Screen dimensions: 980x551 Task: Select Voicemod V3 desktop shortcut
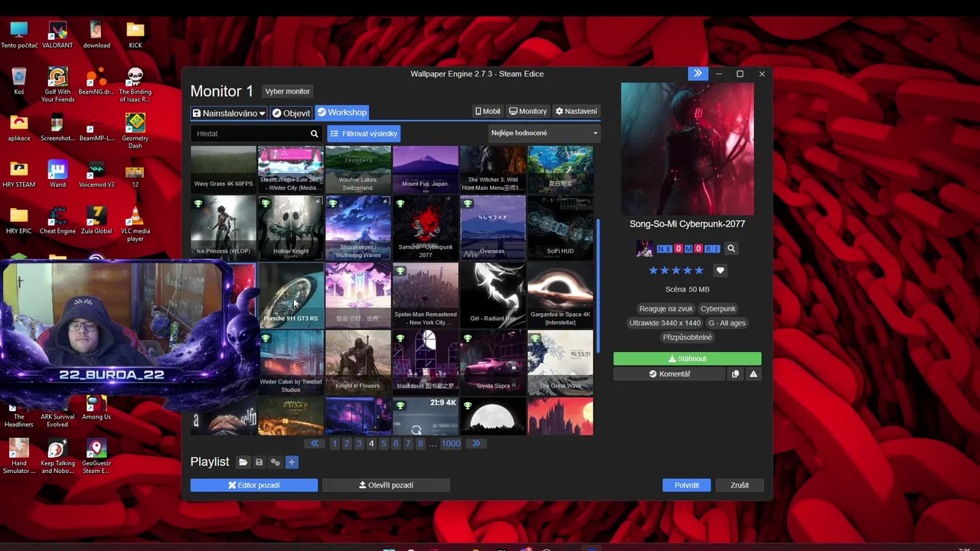(96, 174)
